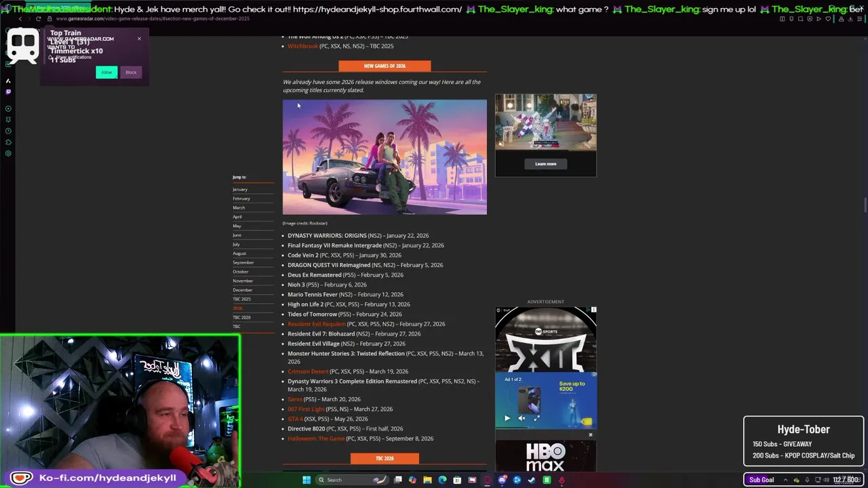
Task: Block notifications in the permission popup
Action: coord(131,72)
